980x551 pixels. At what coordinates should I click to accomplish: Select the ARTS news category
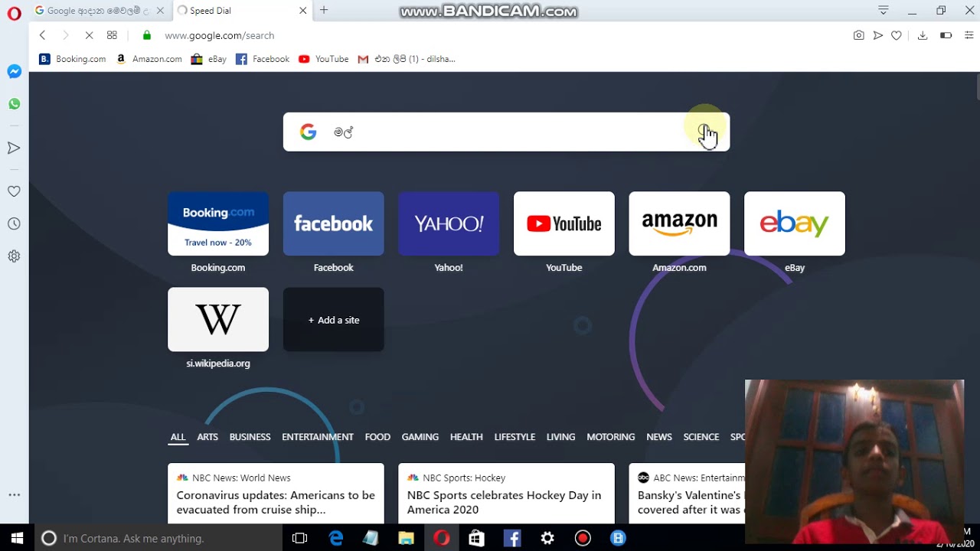click(207, 437)
